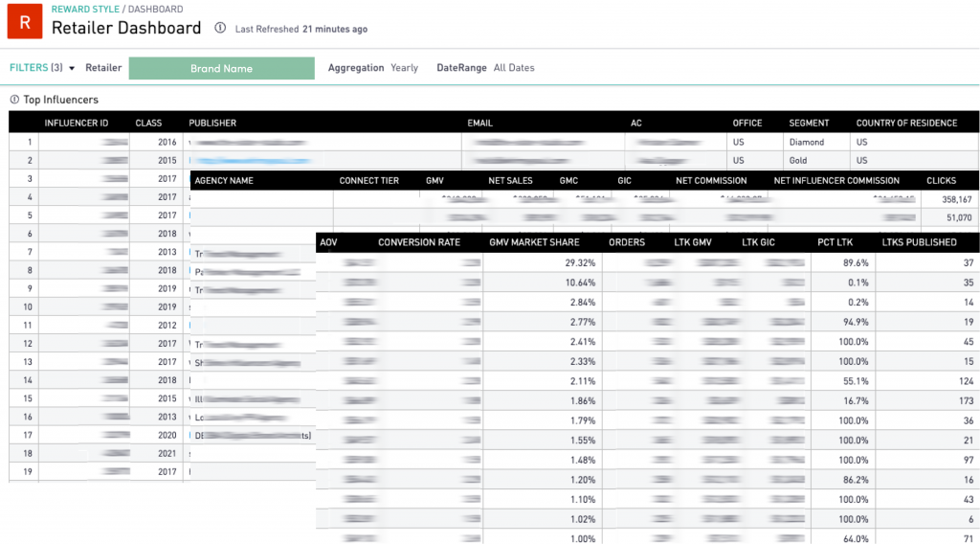This screenshot has height=544, width=980.
Task: Sort by PCT LTK column header
Action: [835, 242]
